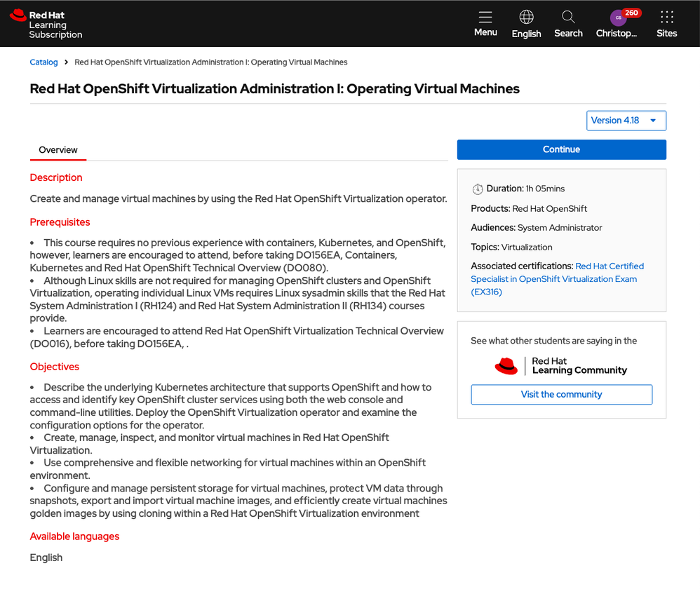Viewport: 700px width, 589px height.
Task: Click the breadcrumb chevron after Catalog
Action: 66,62
